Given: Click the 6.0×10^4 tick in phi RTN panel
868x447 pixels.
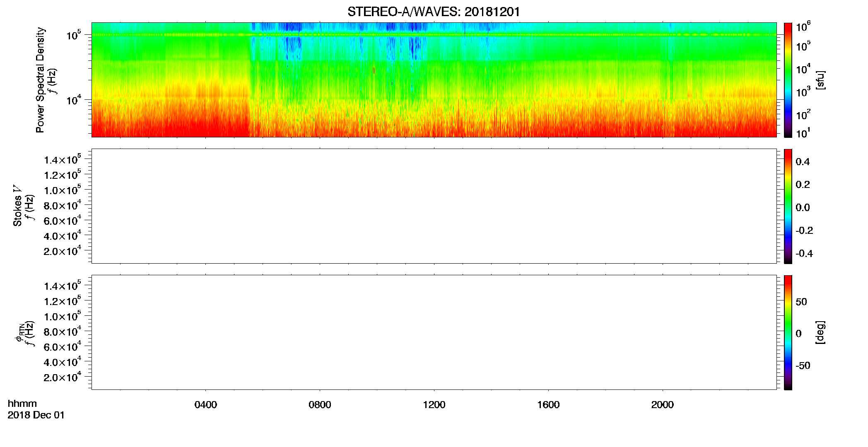Looking at the screenshot, I should [x=63, y=346].
